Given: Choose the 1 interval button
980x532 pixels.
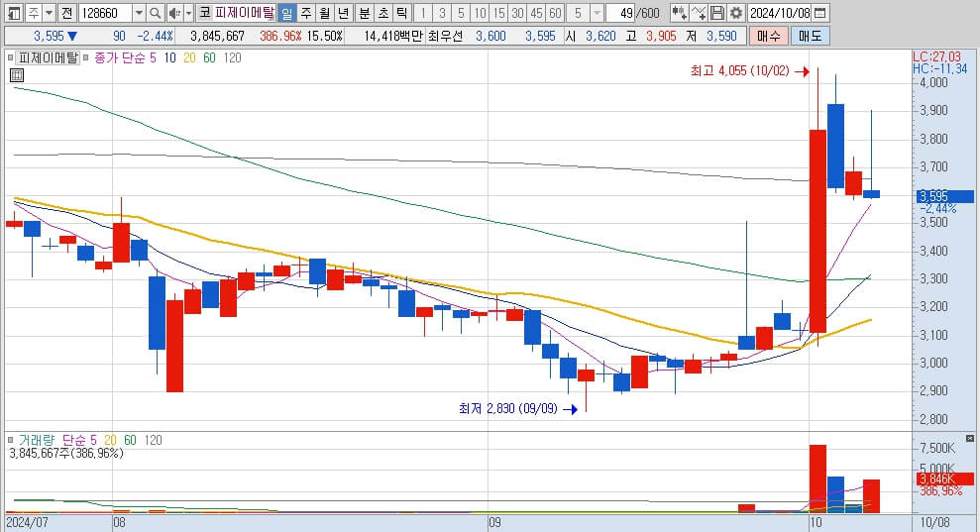Looking at the screenshot, I should pos(423,13).
